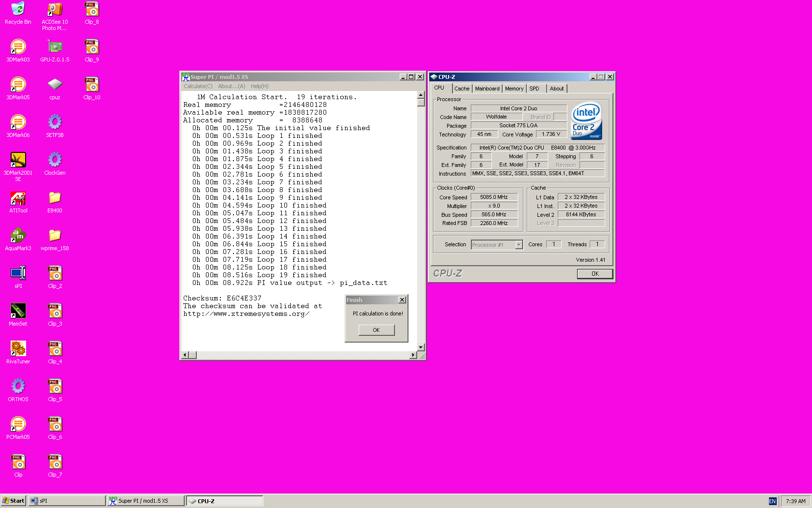Launch the ClockGen desktop icon

tap(55, 164)
